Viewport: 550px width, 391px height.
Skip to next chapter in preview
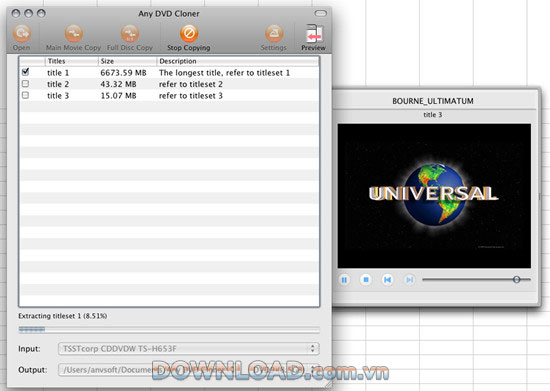[x=409, y=279]
